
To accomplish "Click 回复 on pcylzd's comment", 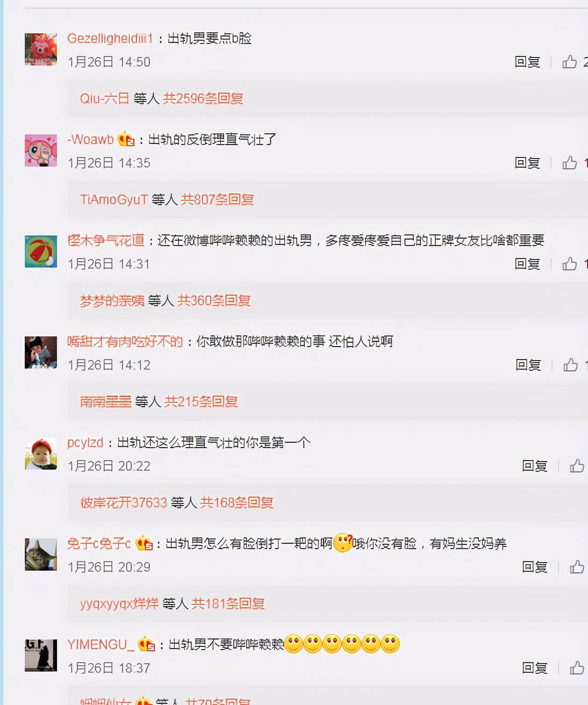I will 535,466.
